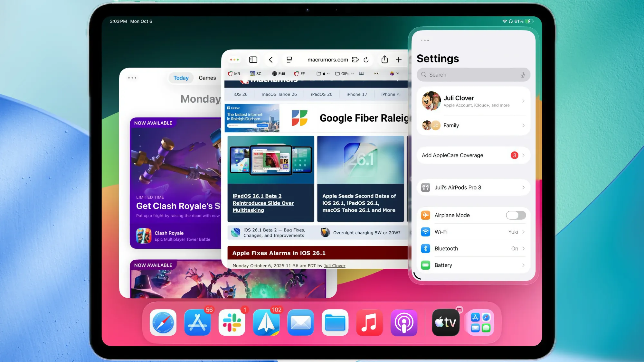644x362 pixels.
Task: Select the iPhone 17 section on MacRumors
Action: click(x=356, y=94)
